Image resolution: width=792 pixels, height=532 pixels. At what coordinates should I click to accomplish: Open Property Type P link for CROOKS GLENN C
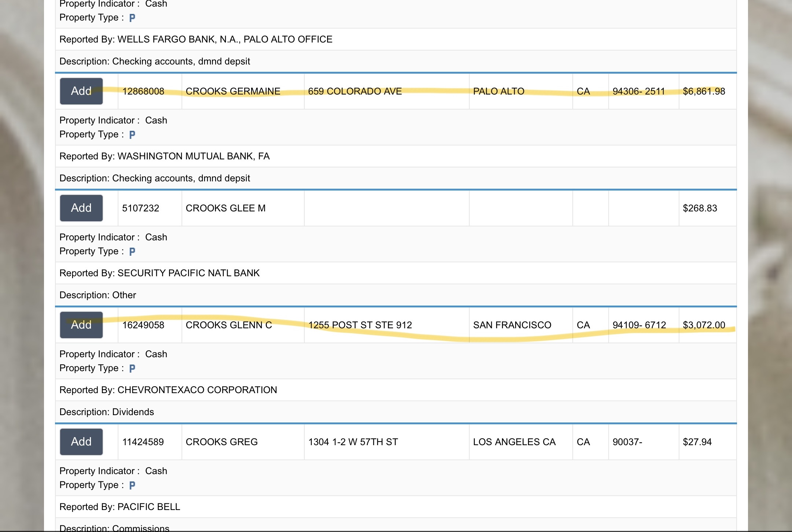pyautogui.click(x=132, y=369)
